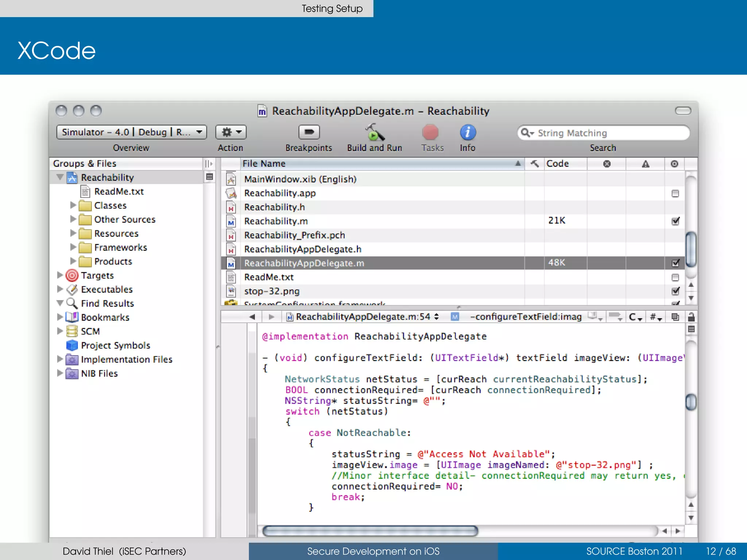The height and width of the screenshot is (560, 747).
Task: Click the code editor horizontal scrollbar thumb
Action: (x=370, y=531)
